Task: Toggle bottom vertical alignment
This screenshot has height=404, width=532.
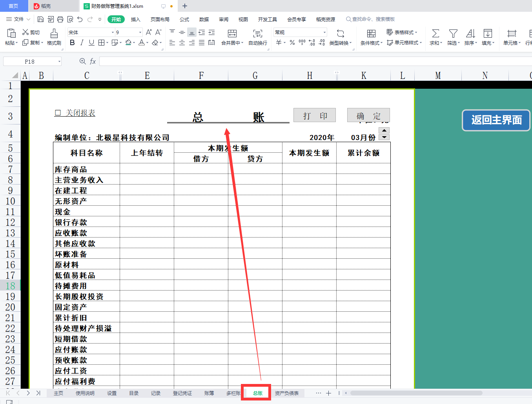Action: 192,32
